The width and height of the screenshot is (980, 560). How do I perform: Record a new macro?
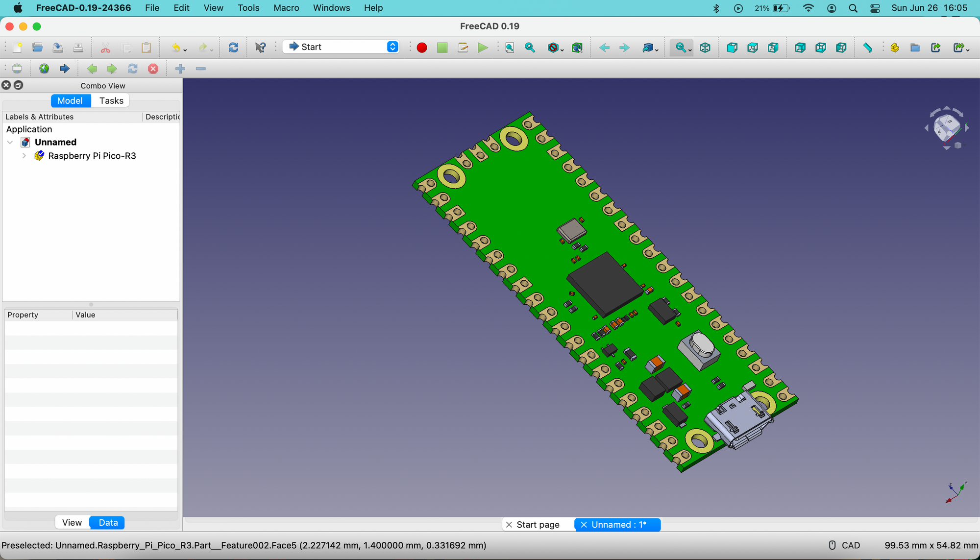[422, 48]
